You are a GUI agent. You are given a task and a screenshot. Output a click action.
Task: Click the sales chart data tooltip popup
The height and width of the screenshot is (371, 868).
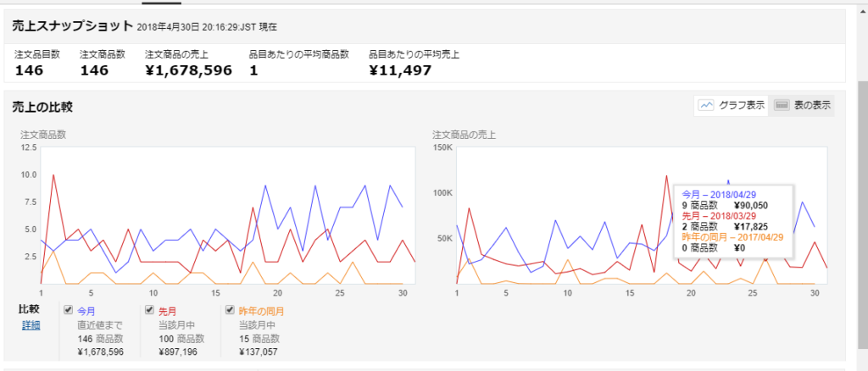[x=733, y=220]
